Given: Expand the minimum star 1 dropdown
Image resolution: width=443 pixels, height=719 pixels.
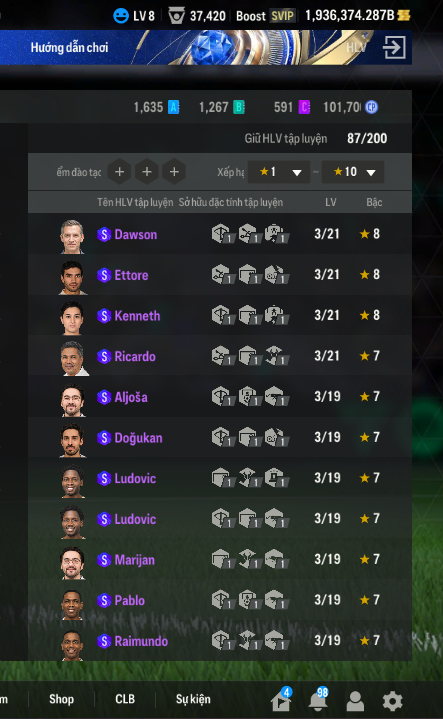Looking at the screenshot, I should [x=279, y=172].
